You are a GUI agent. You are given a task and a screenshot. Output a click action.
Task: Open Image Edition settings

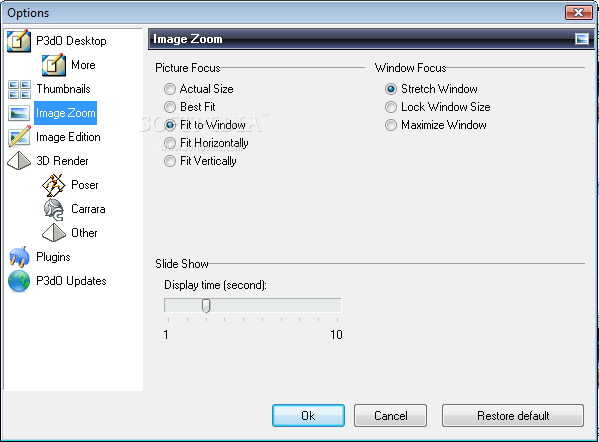pos(68,137)
